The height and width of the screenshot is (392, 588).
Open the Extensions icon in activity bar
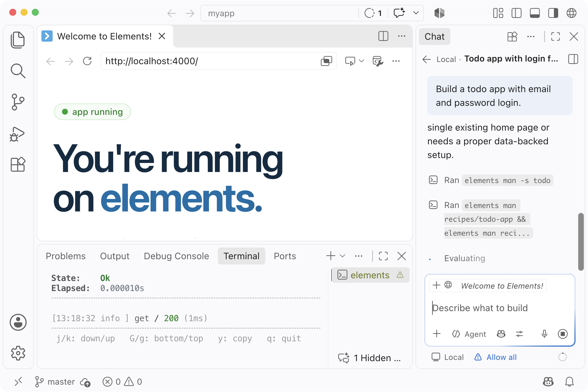(18, 164)
